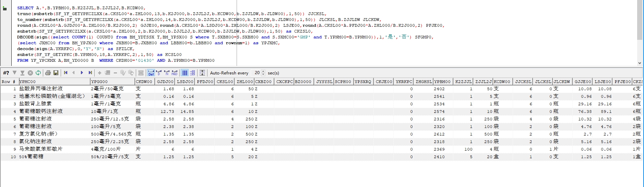Print the result grid
Viewport: 644px width, 187px height.
[x=48, y=73]
